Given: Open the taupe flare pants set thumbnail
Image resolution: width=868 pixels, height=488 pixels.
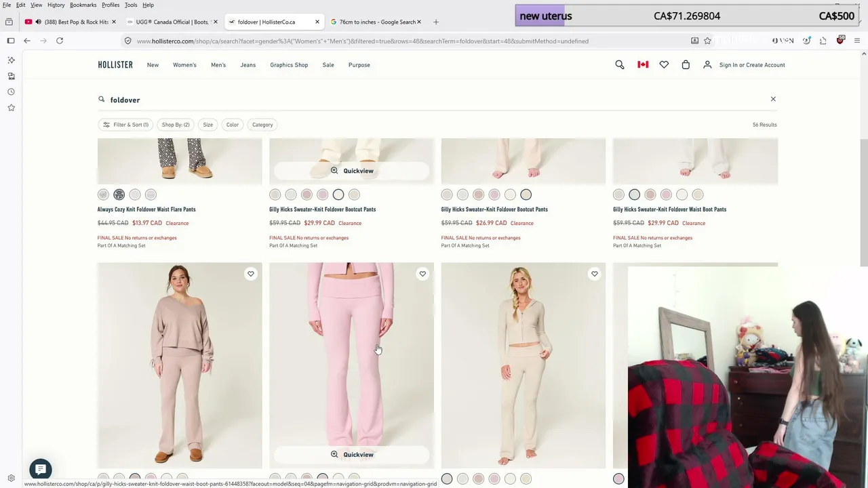Looking at the screenshot, I should [180, 365].
